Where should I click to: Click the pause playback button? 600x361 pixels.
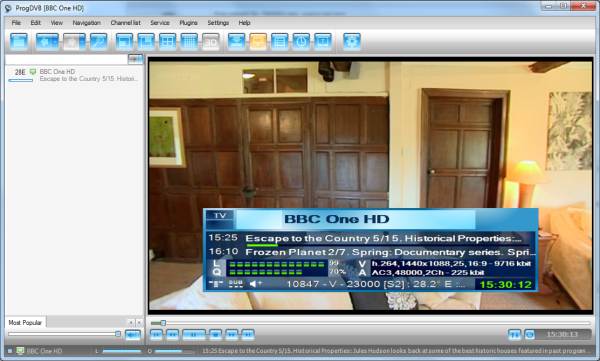pyautogui.click(x=194, y=335)
